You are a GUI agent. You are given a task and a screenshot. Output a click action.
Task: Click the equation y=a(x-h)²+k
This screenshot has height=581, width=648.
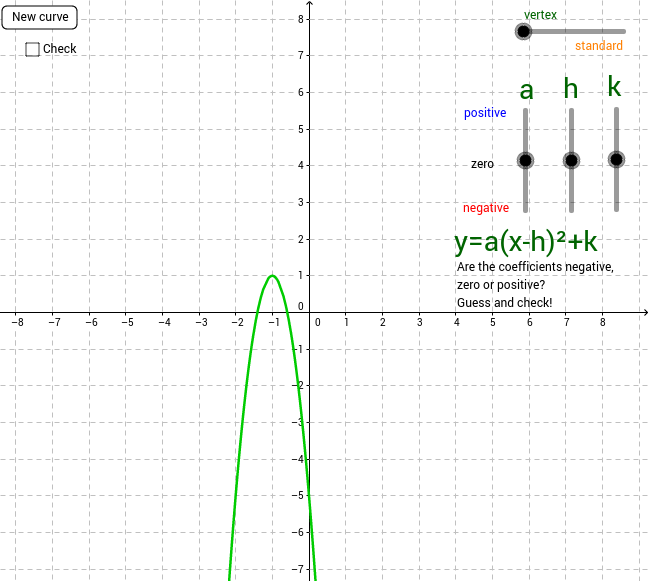[x=526, y=242]
